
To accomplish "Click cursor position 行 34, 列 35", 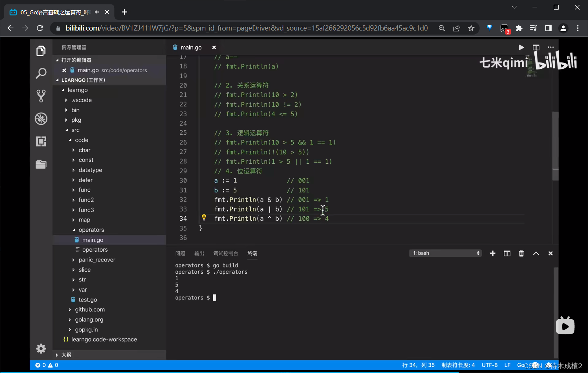I will click(x=418, y=365).
